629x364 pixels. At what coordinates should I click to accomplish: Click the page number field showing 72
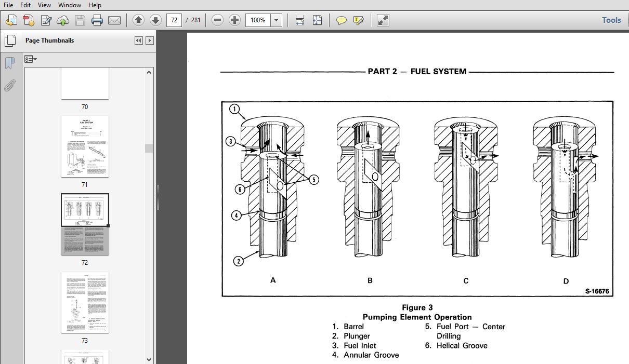click(174, 20)
